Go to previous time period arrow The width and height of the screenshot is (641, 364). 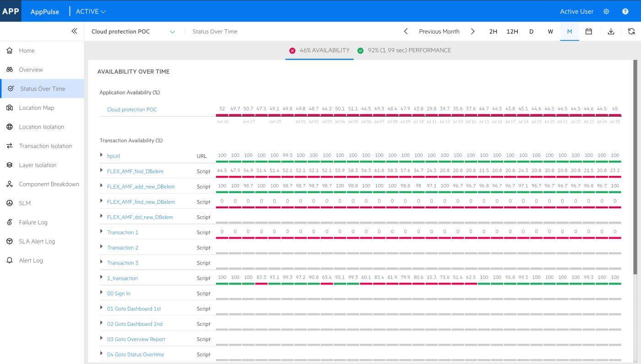406,32
